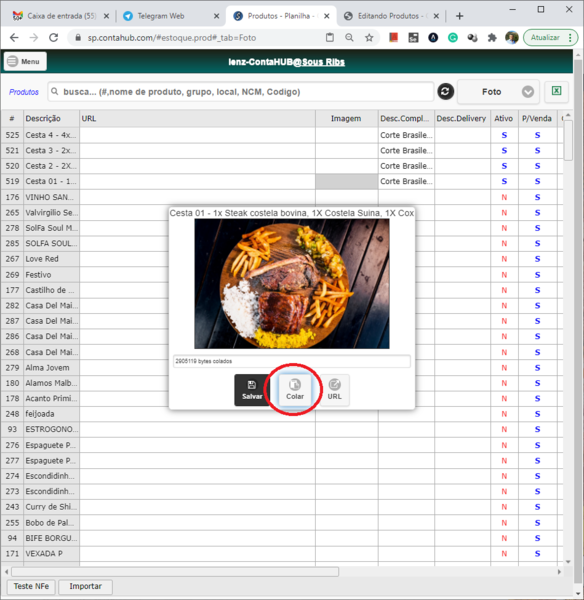Image resolution: width=584 pixels, height=600 pixels.
Task: Toggle P/Venda S for Love Red row
Action: click(537, 259)
